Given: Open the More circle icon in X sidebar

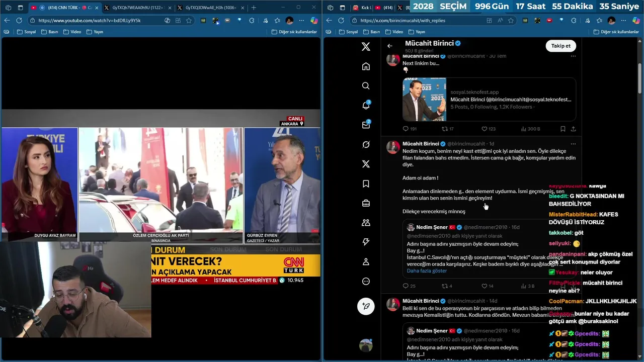Looking at the screenshot, I should [366, 282].
